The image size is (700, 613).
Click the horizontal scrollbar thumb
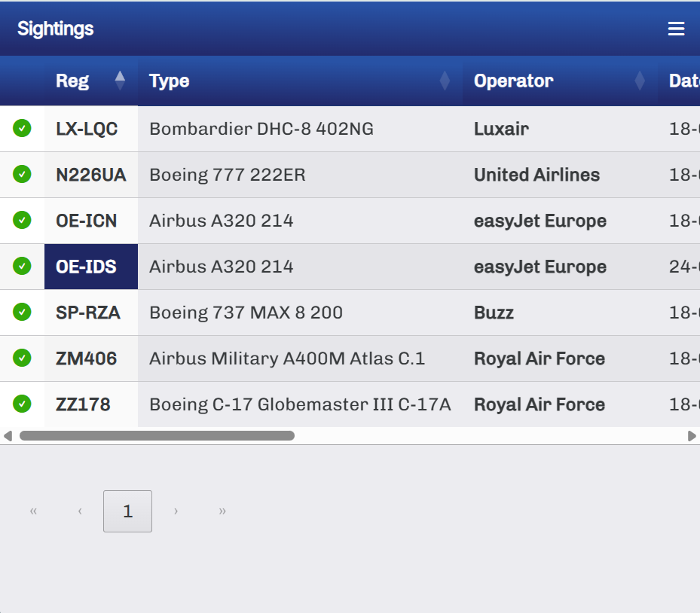157,435
